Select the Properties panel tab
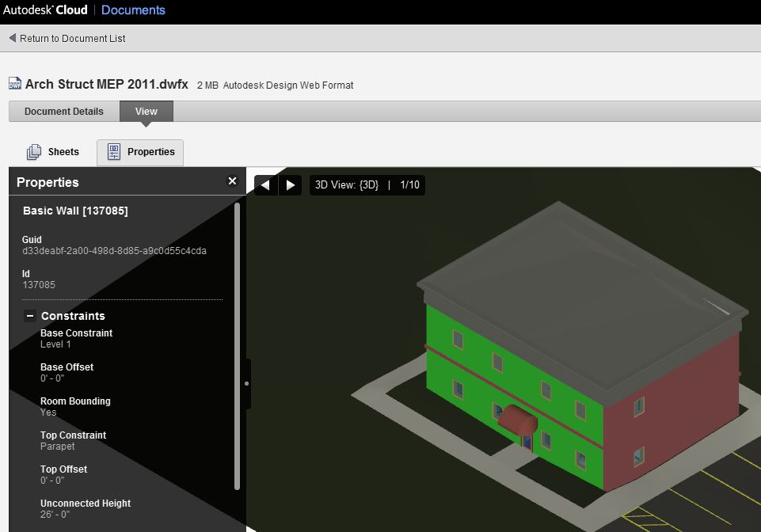 point(140,153)
